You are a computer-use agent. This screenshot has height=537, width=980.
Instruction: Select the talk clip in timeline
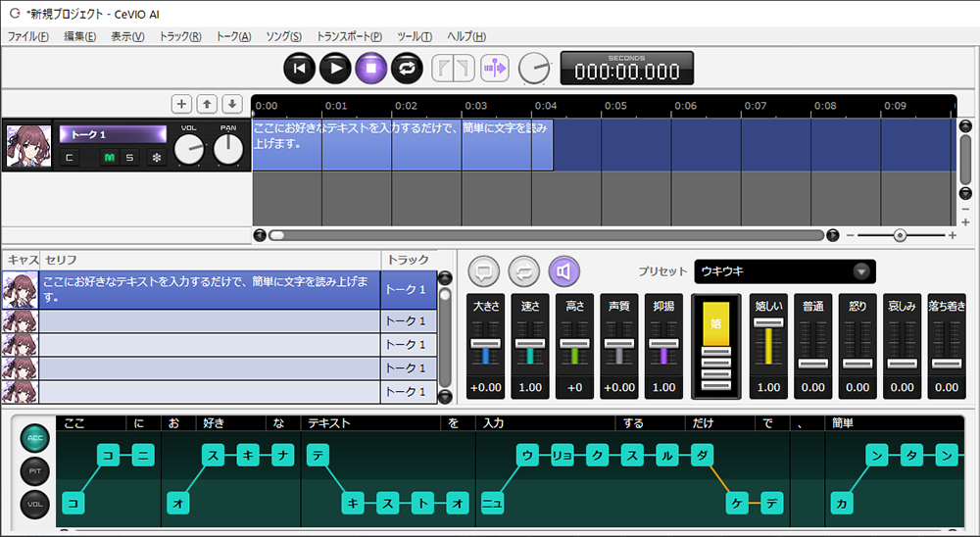403,145
